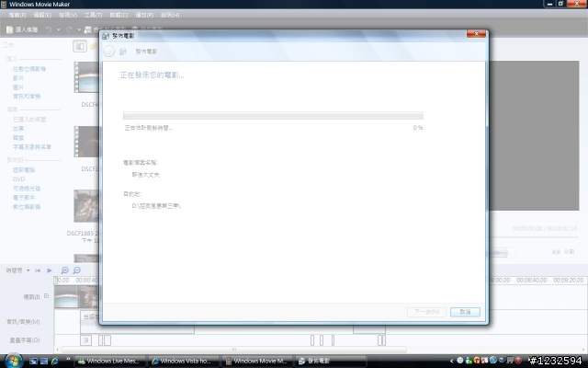Click the digital video camera publish link
Screen dimensions: 588x368
(x=27, y=207)
